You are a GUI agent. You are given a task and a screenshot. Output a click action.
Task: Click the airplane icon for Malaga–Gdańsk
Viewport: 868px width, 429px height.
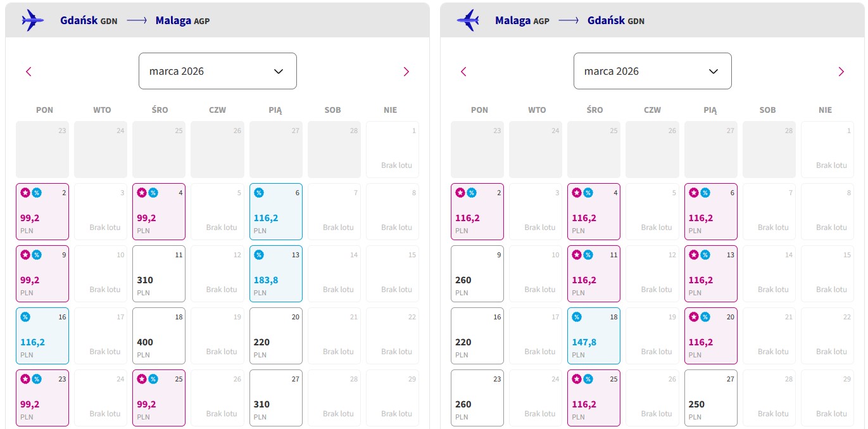coord(468,20)
